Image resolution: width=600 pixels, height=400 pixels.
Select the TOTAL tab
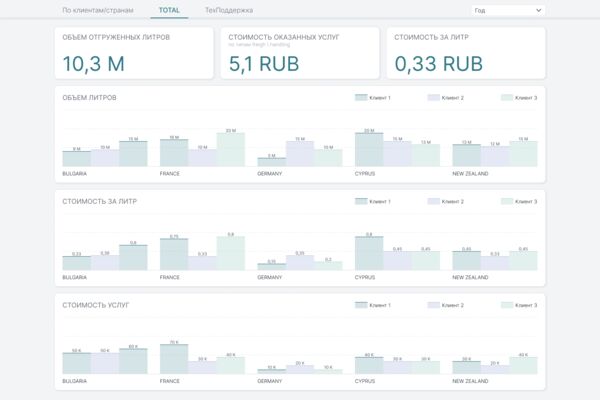click(169, 10)
